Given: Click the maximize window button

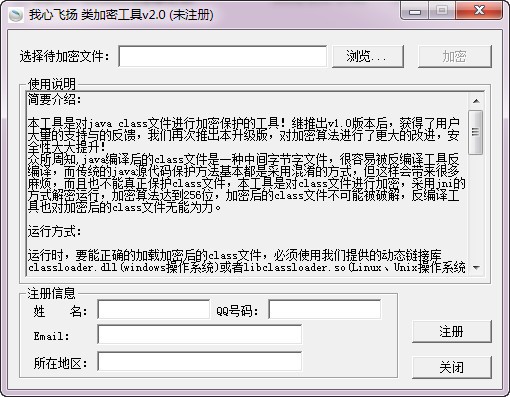Looking at the screenshot, I should [x=442, y=11].
